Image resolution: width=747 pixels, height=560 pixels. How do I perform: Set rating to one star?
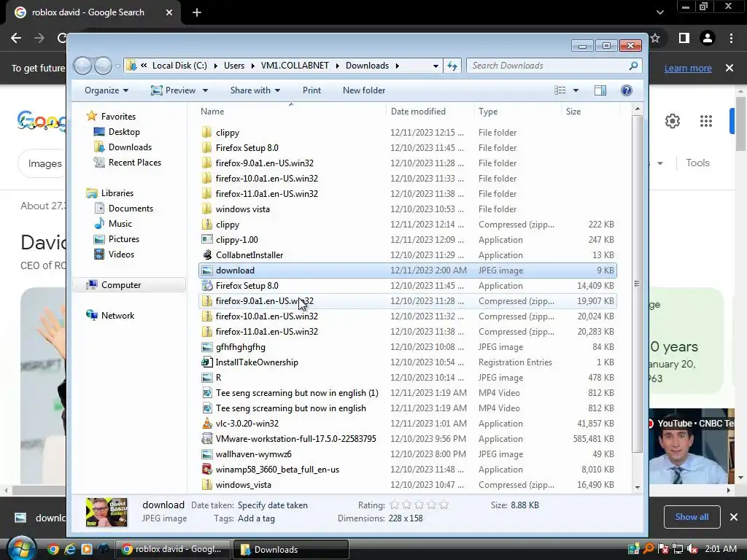(x=395, y=505)
